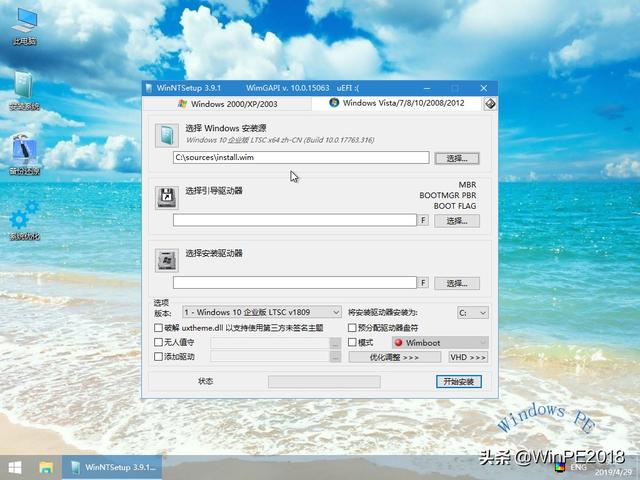This screenshot has width=640, height=480.
Task: Click 选择 button for installation drive
Action: click(457, 283)
